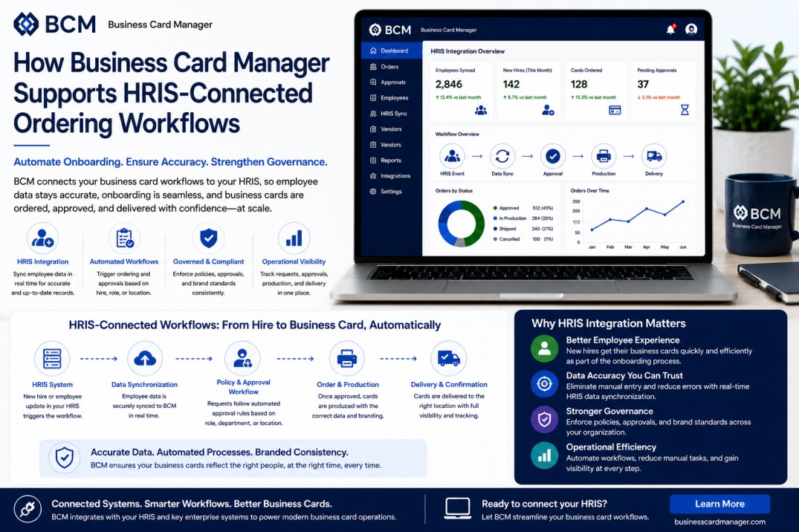Click the 37 Pending Approvals value
The image size is (799, 532).
pos(643,84)
